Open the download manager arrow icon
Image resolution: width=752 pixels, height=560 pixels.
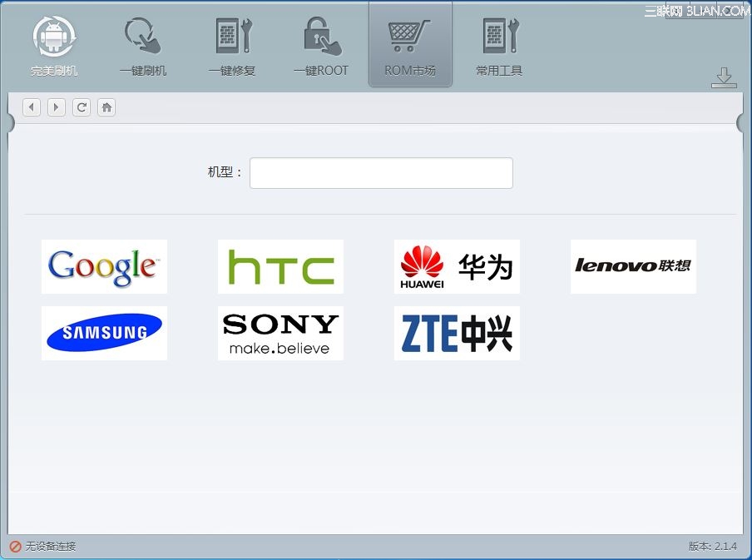click(x=724, y=77)
